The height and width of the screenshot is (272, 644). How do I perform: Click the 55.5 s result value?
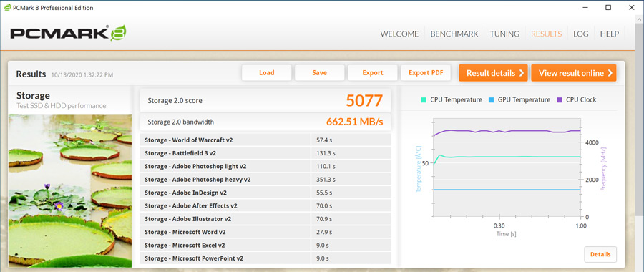pos(324,193)
